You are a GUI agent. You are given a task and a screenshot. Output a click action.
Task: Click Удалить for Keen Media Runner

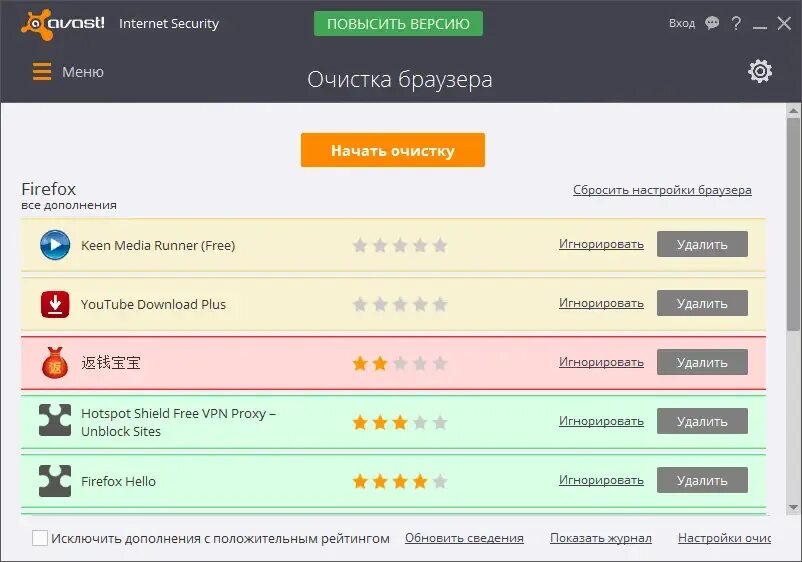pyautogui.click(x=702, y=244)
